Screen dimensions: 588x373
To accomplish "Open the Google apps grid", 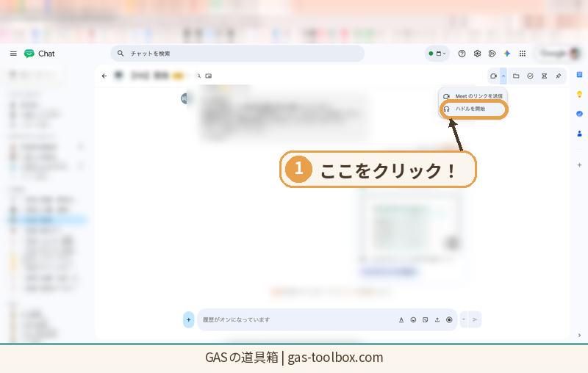I will (x=523, y=54).
